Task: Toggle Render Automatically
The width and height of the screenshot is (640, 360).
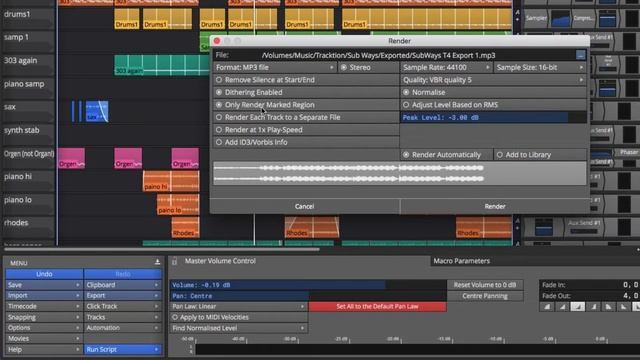Action: tap(447, 155)
